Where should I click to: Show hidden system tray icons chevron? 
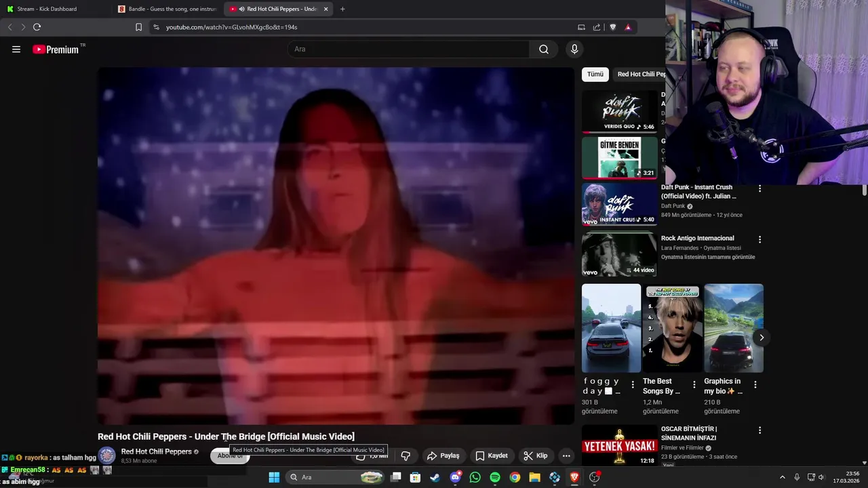[782, 477]
